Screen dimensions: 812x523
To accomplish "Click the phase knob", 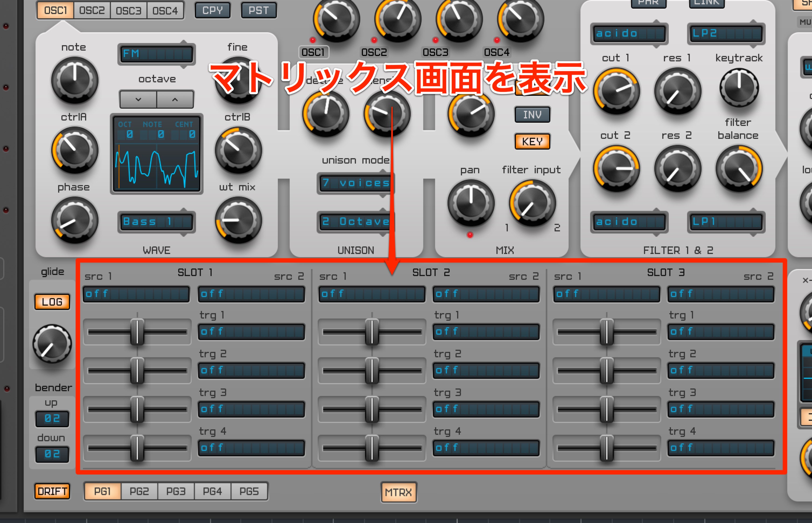I will click(74, 220).
